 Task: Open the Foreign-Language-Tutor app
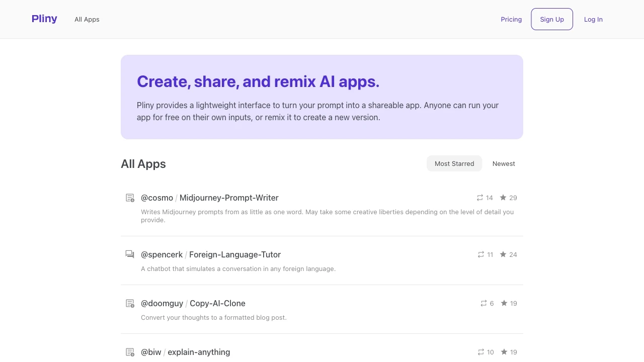tap(235, 254)
